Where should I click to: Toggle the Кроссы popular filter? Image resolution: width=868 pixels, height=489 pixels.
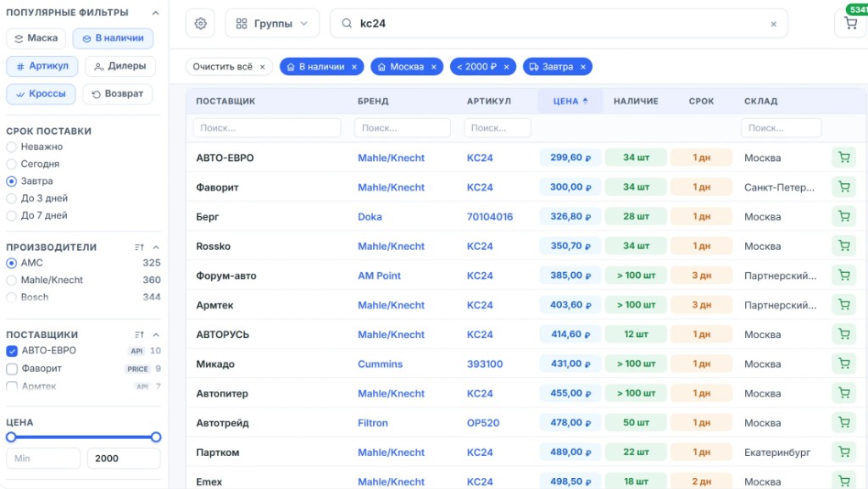point(41,93)
